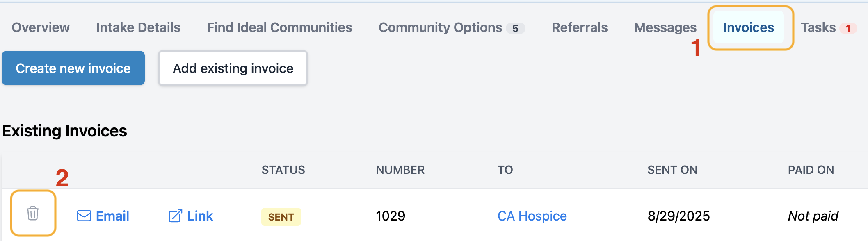Click the SENT ON column header
The width and height of the screenshot is (868, 241).
[x=672, y=170]
